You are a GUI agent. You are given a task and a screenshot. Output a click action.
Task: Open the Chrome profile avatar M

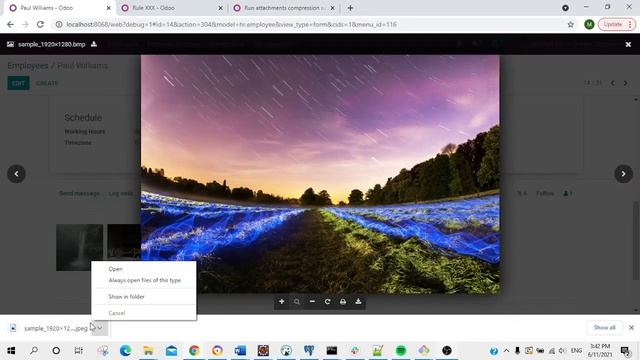589,24
